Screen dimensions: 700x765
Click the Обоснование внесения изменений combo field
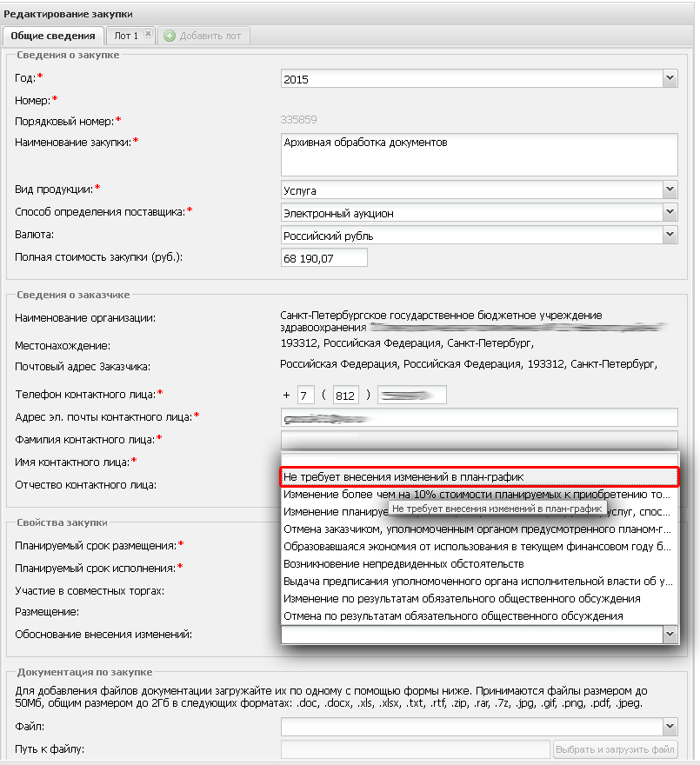[471, 635]
